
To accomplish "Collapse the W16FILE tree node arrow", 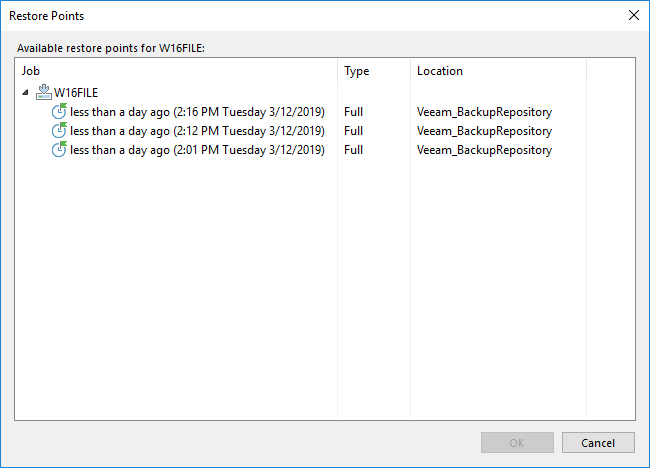I will pyautogui.click(x=25, y=93).
